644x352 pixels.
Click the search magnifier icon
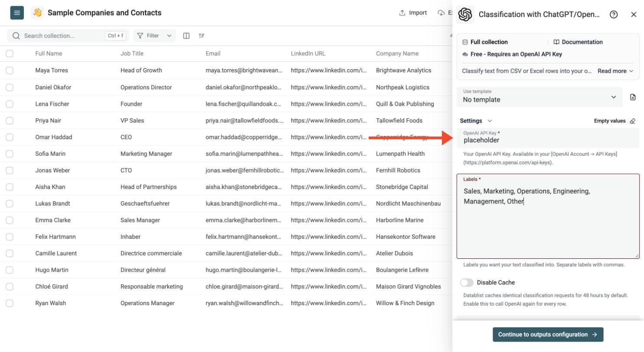point(16,36)
